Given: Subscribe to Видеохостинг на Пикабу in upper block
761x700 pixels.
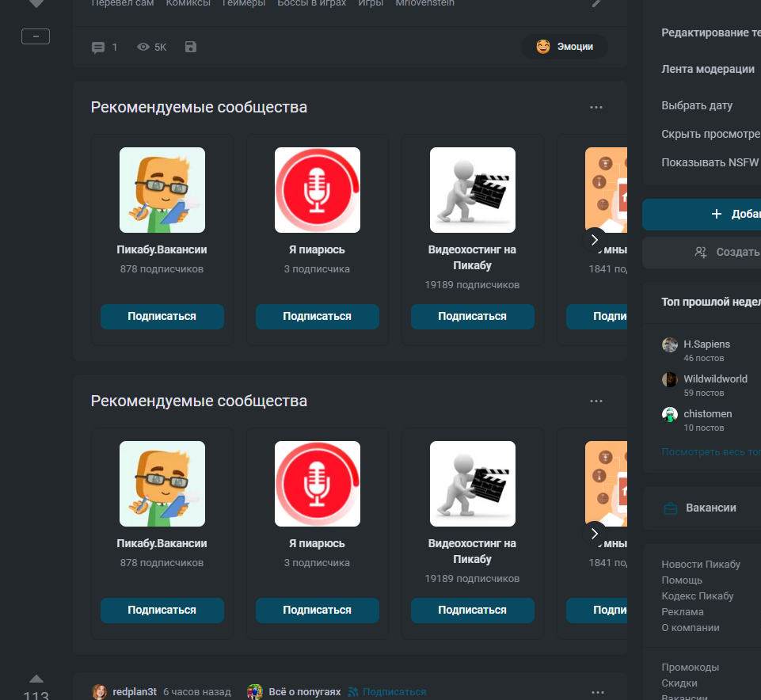Looking at the screenshot, I should (472, 316).
